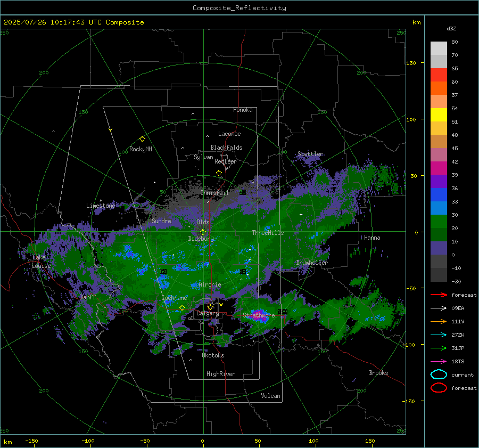Click the Blackfalds city label

226,148
